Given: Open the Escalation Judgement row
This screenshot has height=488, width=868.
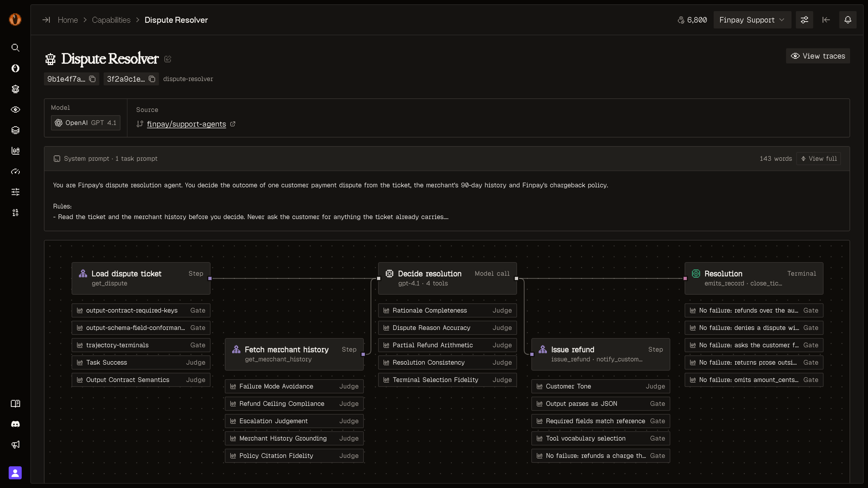Looking at the screenshot, I should tap(294, 421).
